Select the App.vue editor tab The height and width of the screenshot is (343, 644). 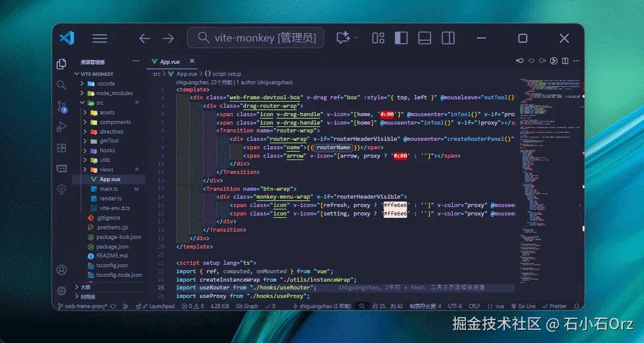click(173, 61)
